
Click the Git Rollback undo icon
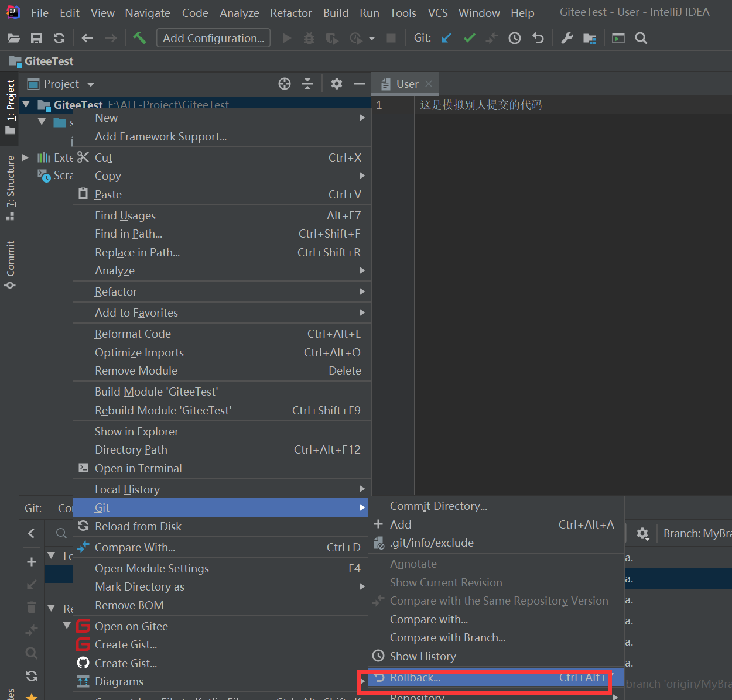pyautogui.click(x=538, y=38)
